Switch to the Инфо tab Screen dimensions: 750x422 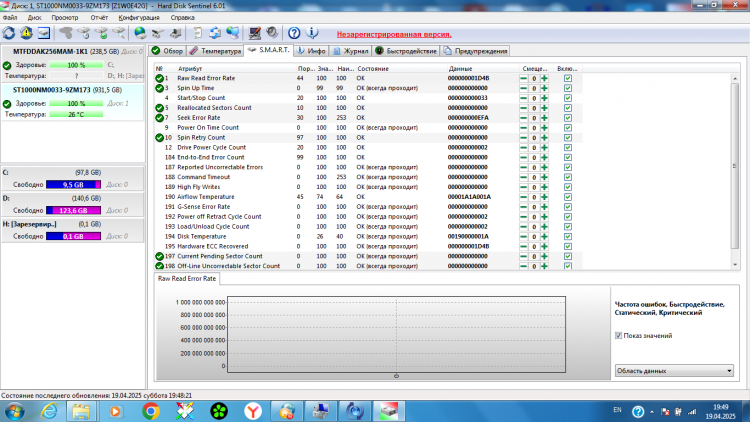coord(311,51)
